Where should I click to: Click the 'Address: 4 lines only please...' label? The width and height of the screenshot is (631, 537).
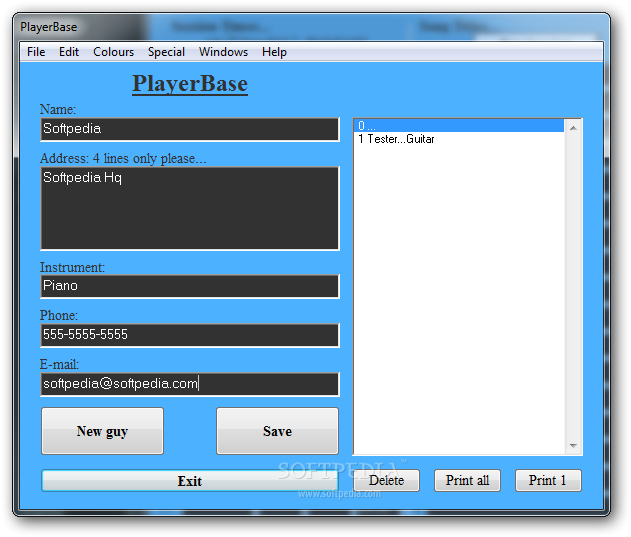point(123,158)
